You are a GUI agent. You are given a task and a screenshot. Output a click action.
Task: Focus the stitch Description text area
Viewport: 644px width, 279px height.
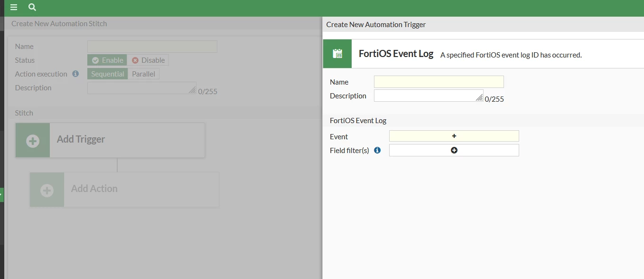[x=142, y=88]
